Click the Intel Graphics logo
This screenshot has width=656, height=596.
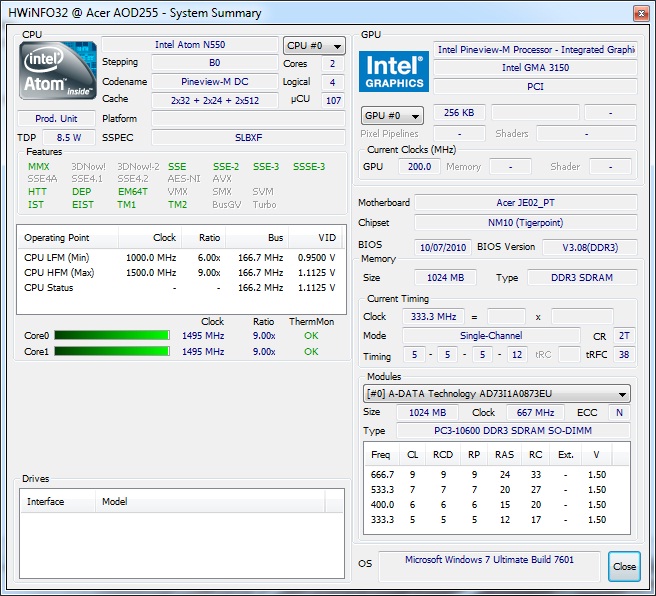(x=393, y=70)
